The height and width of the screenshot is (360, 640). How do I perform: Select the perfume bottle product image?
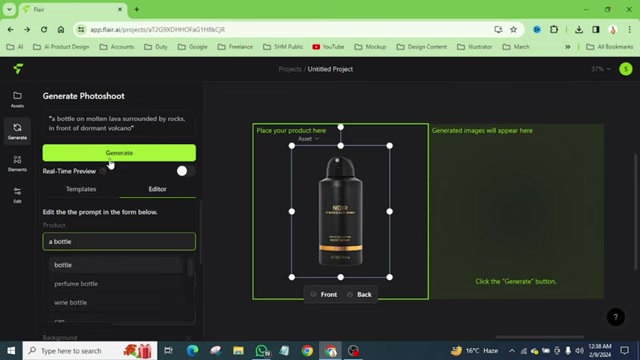tap(340, 211)
